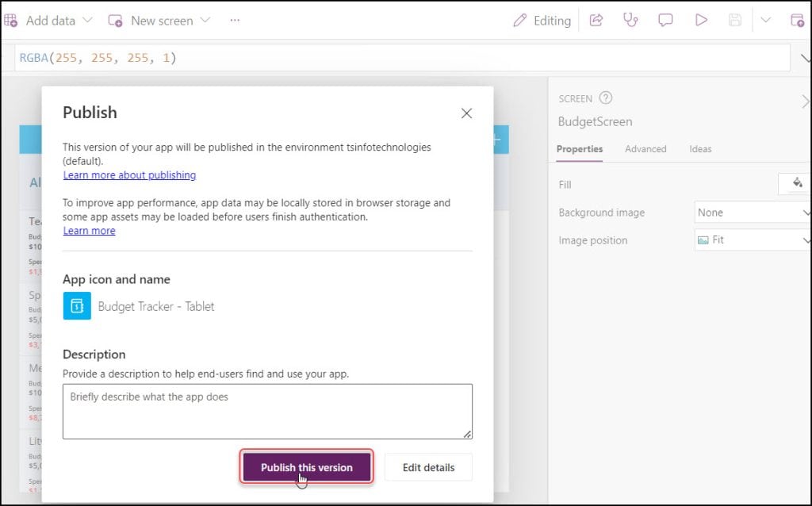Switch to the Advanced tab

645,149
